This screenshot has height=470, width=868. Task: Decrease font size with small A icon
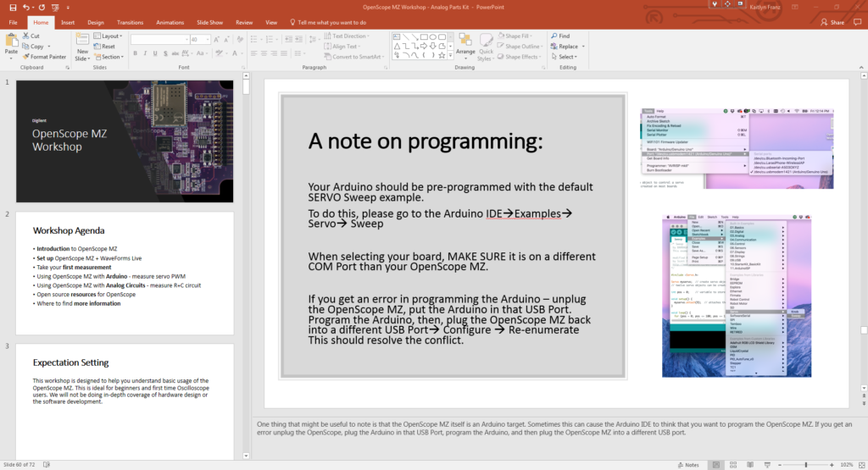[225, 40]
